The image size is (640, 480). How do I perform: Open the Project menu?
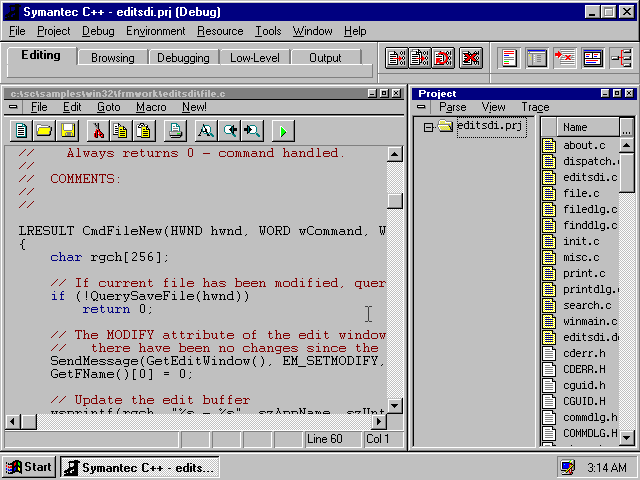coord(53,31)
